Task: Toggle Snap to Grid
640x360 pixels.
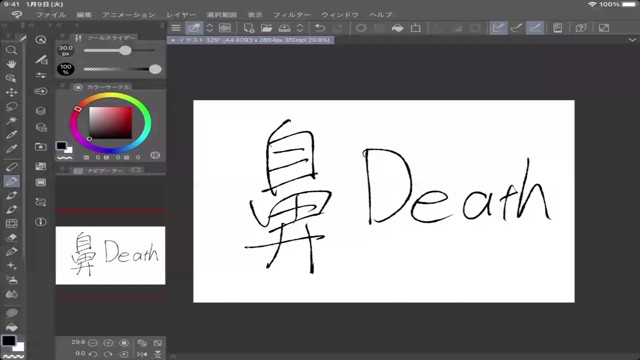Action: pos(535,28)
